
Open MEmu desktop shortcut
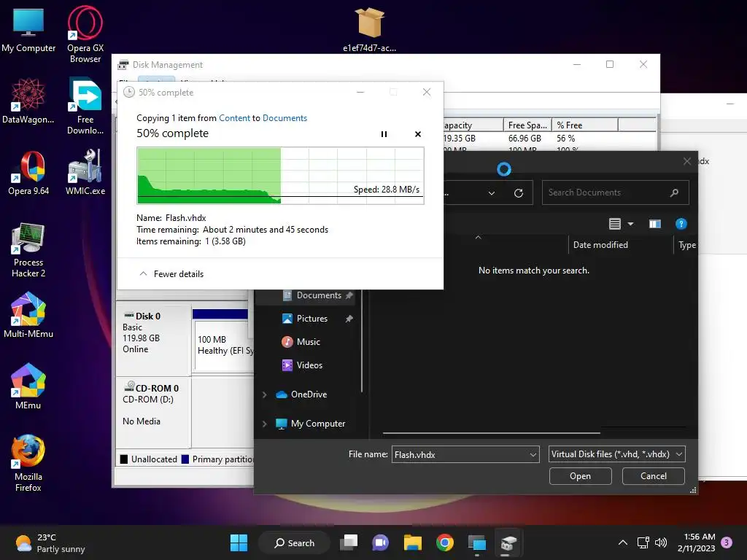[28, 386]
